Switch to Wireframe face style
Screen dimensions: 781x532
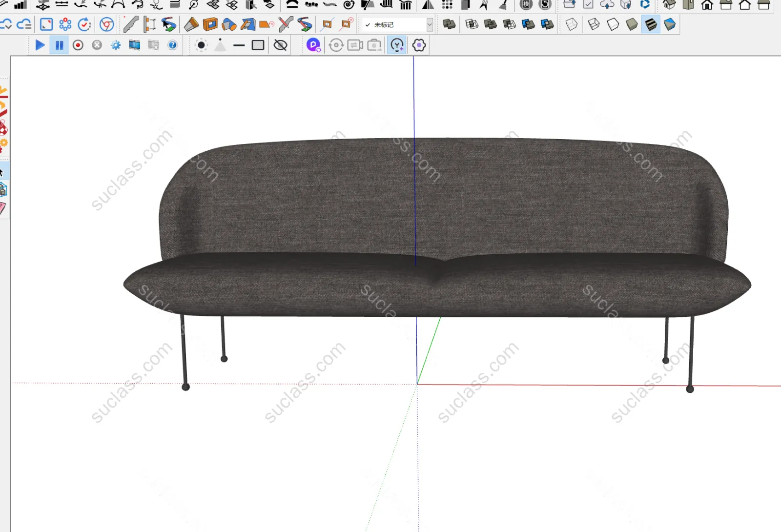594,24
